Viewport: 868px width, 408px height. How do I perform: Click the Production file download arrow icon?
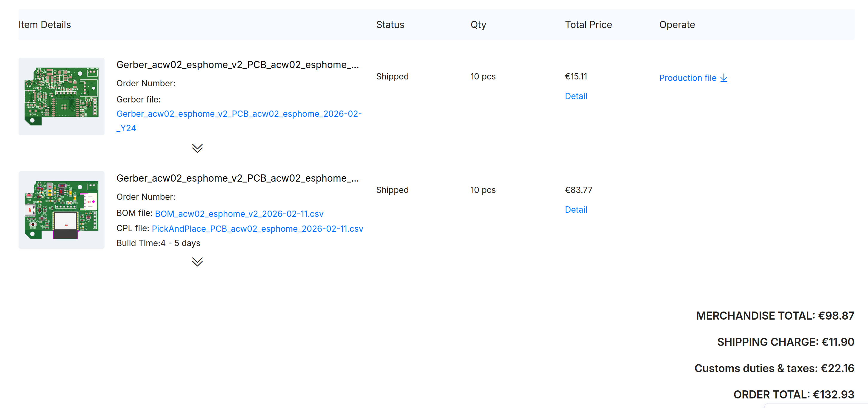point(723,78)
